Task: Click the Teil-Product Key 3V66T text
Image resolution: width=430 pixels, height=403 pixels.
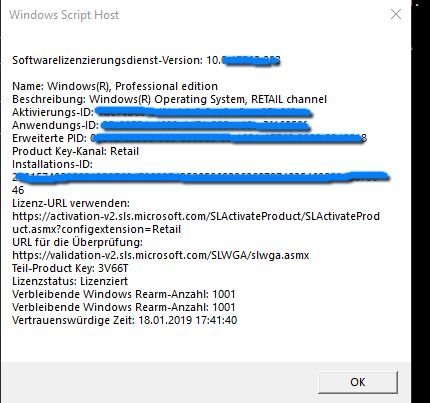Action: (x=70, y=268)
